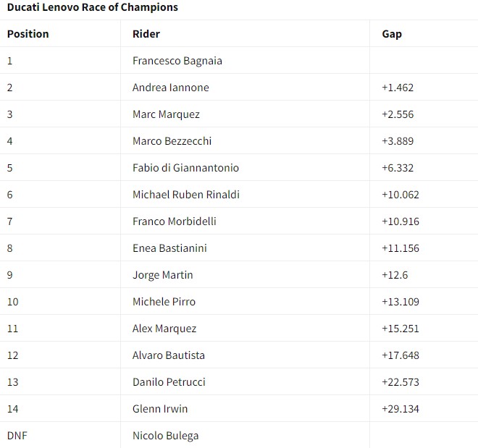Click the +10.916 gap value
This screenshot has height=448, width=478.
(x=401, y=221)
